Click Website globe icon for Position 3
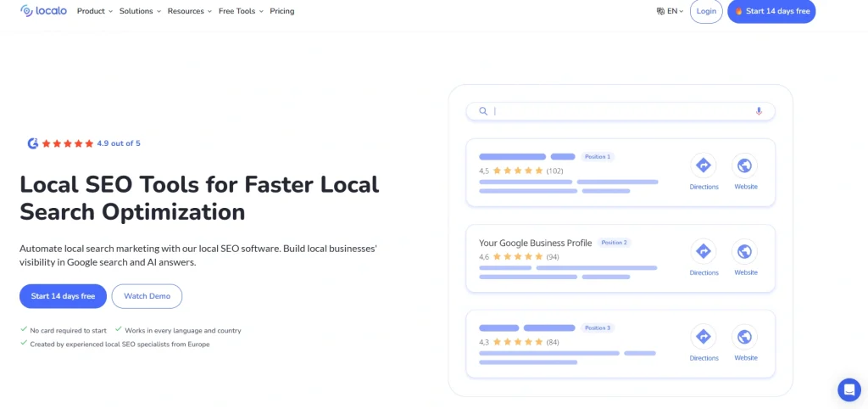Image resolution: width=868 pixels, height=409 pixels. [x=745, y=336]
